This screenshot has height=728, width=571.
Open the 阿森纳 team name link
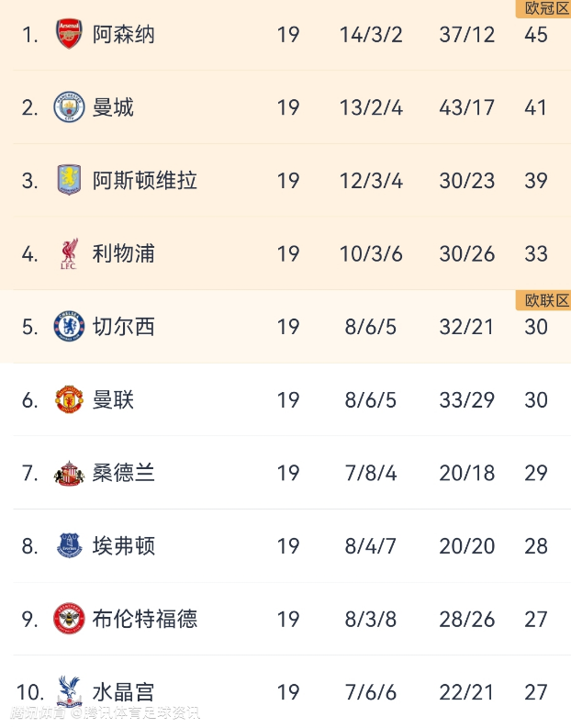point(123,35)
